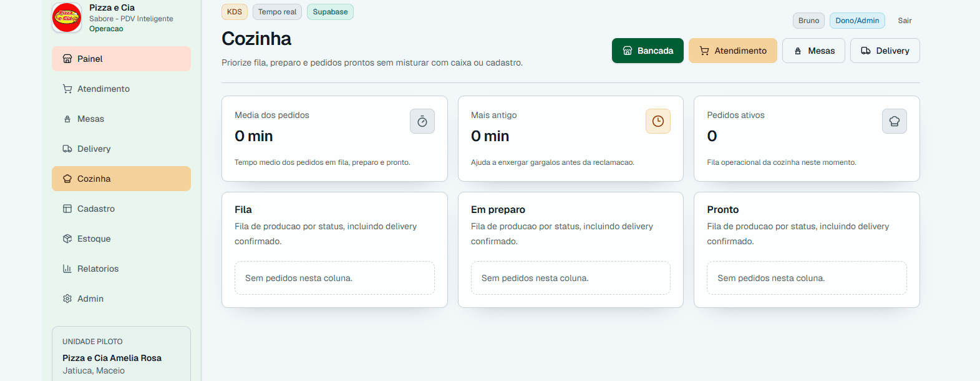The width and height of the screenshot is (980, 381).
Task: Click the stopwatch icon in Media dos pedidos card
Action: click(x=422, y=121)
